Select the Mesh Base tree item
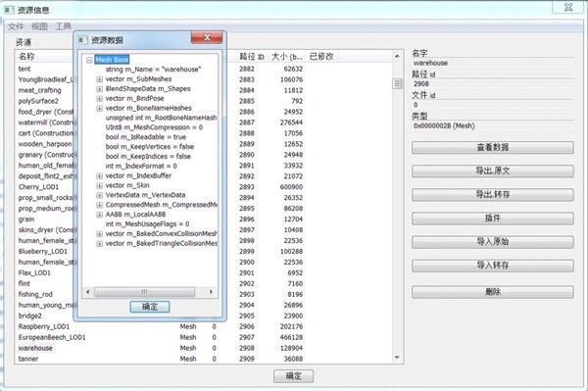Viewport: 588px width, 391px height. point(112,60)
